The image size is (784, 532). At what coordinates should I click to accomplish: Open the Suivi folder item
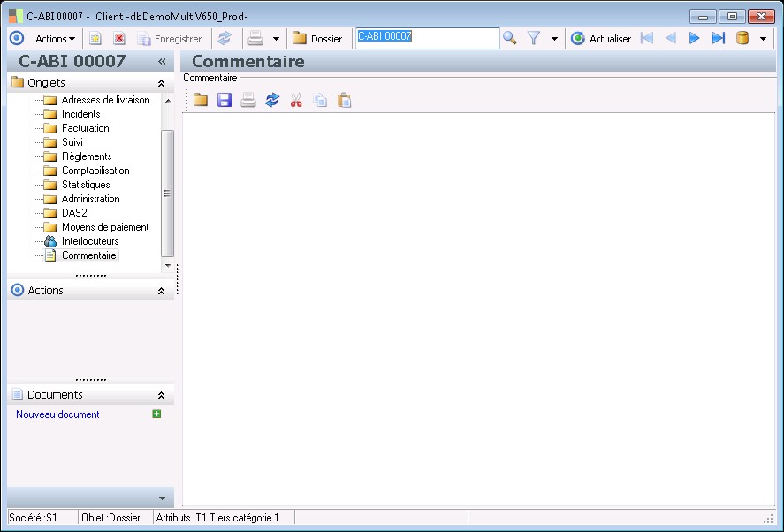pos(72,142)
